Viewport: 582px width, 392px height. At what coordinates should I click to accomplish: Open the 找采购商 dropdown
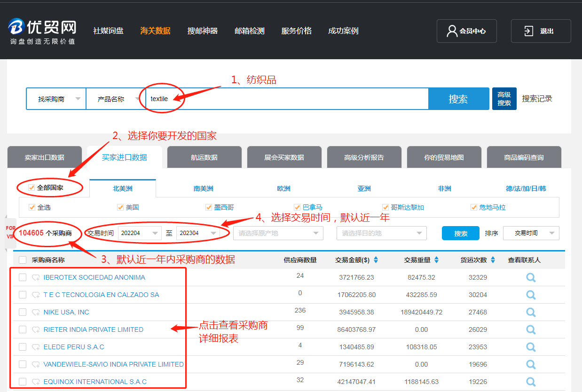pyautogui.click(x=56, y=99)
